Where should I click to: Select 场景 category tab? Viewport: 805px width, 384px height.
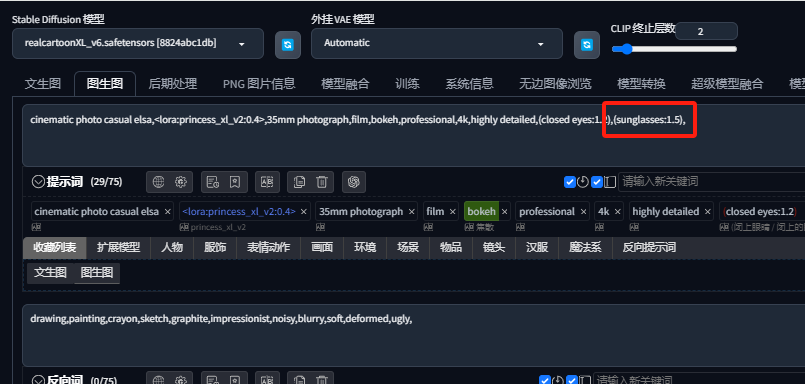(x=408, y=247)
